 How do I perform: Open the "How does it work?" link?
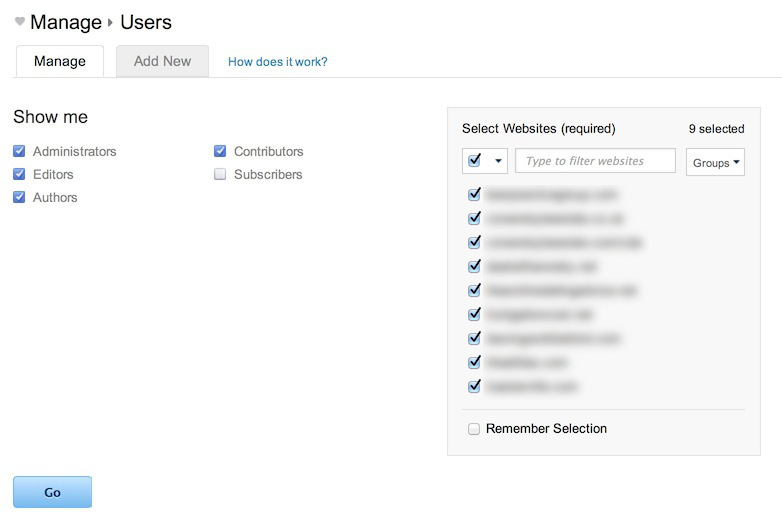(x=277, y=62)
